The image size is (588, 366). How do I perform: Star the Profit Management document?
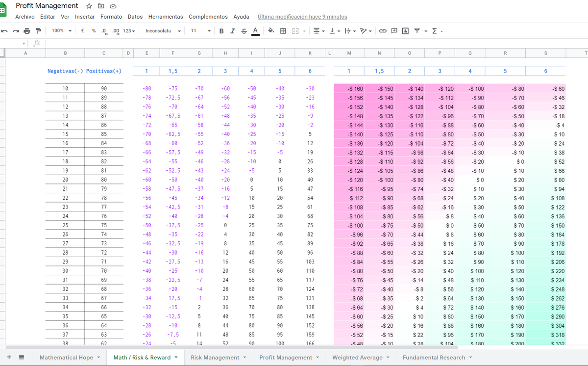click(89, 6)
